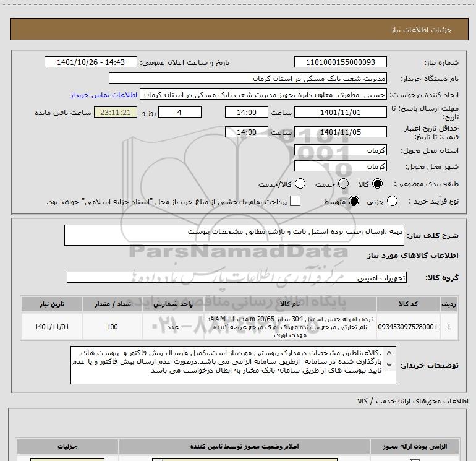Click the delivery city field کرمان
Screen dimensions: 476x461
(340, 166)
